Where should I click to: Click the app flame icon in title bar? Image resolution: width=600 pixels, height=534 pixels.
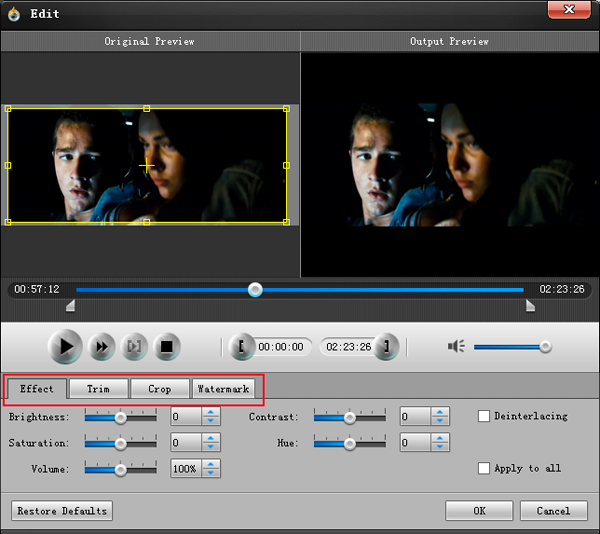coord(14,14)
